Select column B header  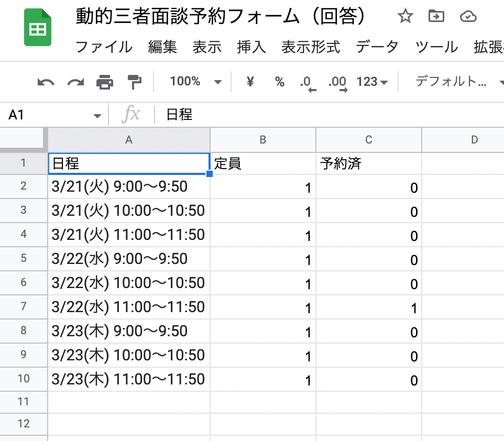point(263,140)
